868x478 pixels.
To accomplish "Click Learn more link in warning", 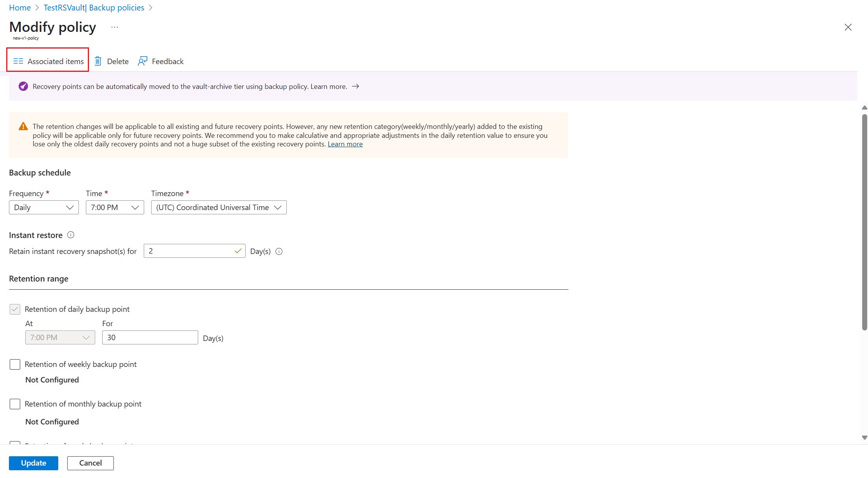I will [345, 144].
